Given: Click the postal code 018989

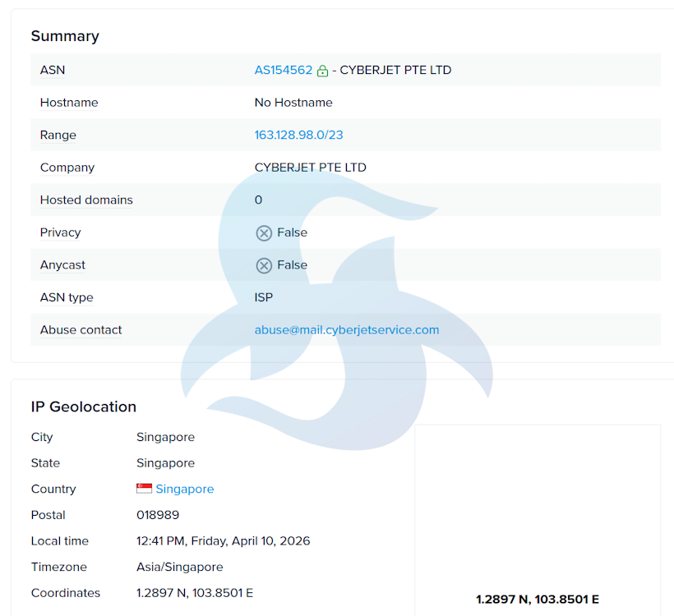Looking at the screenshot, I should pos(158,515).
